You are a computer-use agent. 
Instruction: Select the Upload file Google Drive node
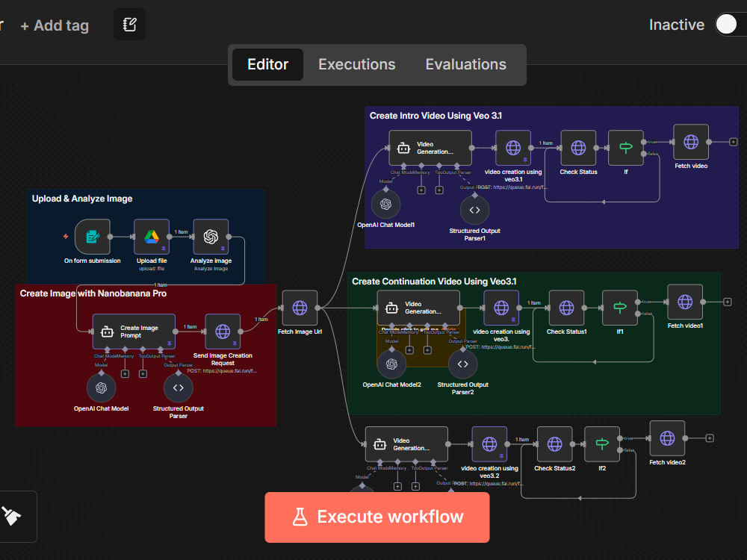click(152, 237)
